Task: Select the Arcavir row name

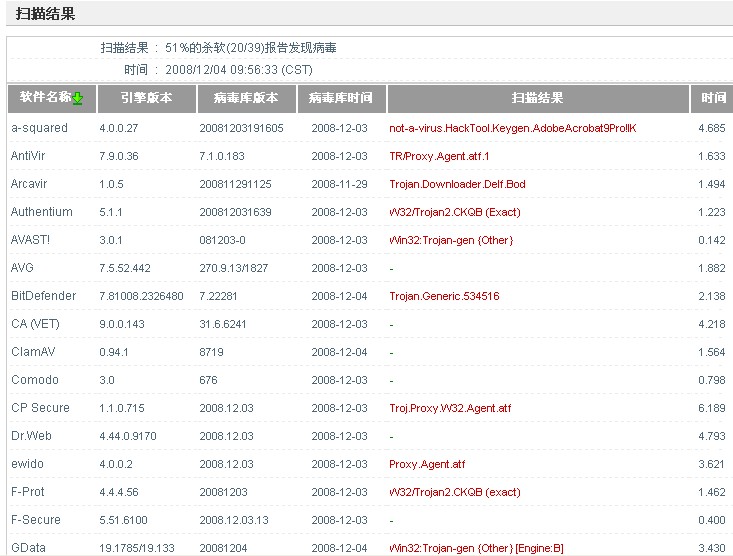Action: point(29,184)
